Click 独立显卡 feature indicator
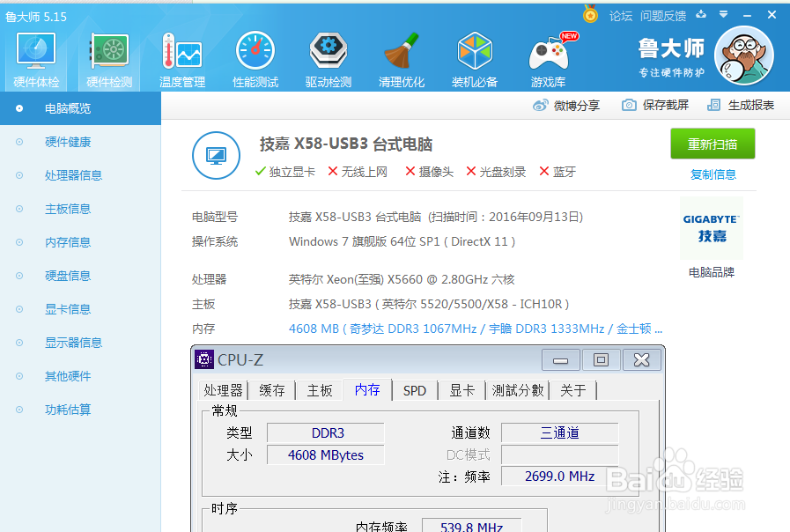This screenshot has height=532, width=790. (x=285, y=172)
